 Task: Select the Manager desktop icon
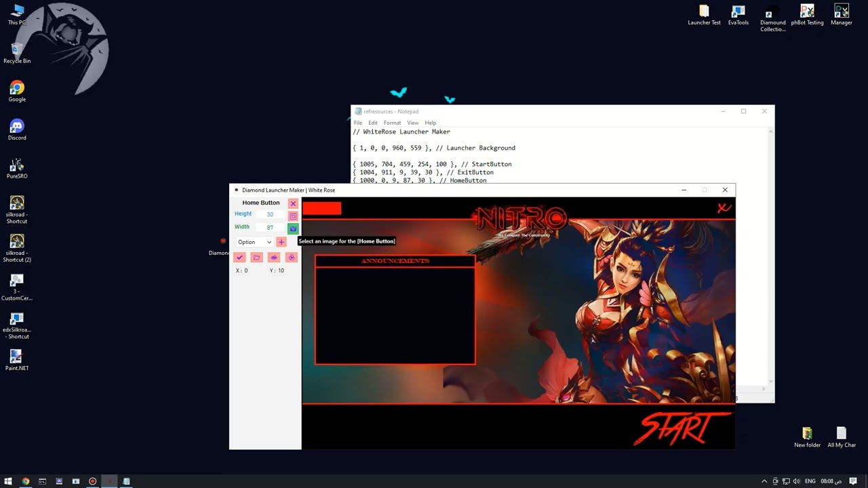click(x=842, y=15)
